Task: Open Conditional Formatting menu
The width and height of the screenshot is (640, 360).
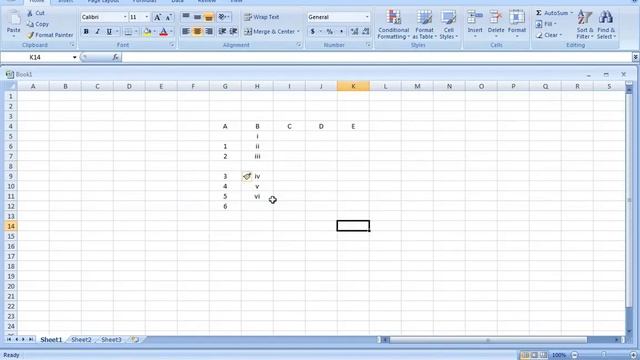Action: click(393, 24)
